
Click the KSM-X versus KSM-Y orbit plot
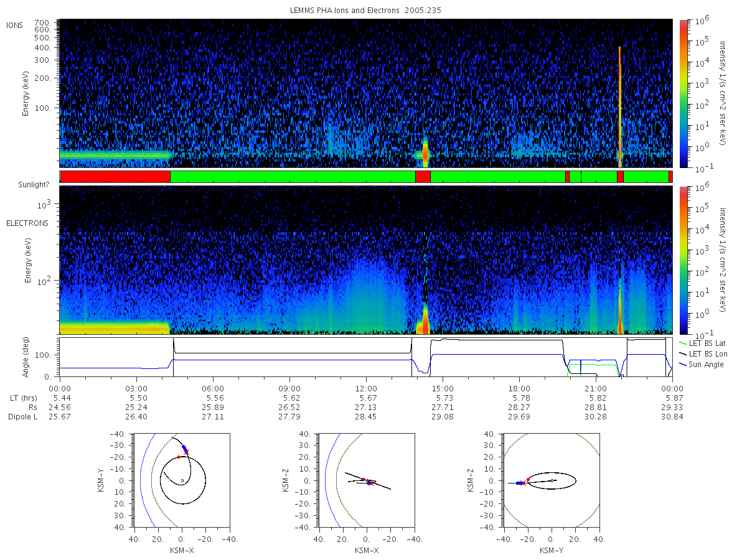tap(181, 480)
